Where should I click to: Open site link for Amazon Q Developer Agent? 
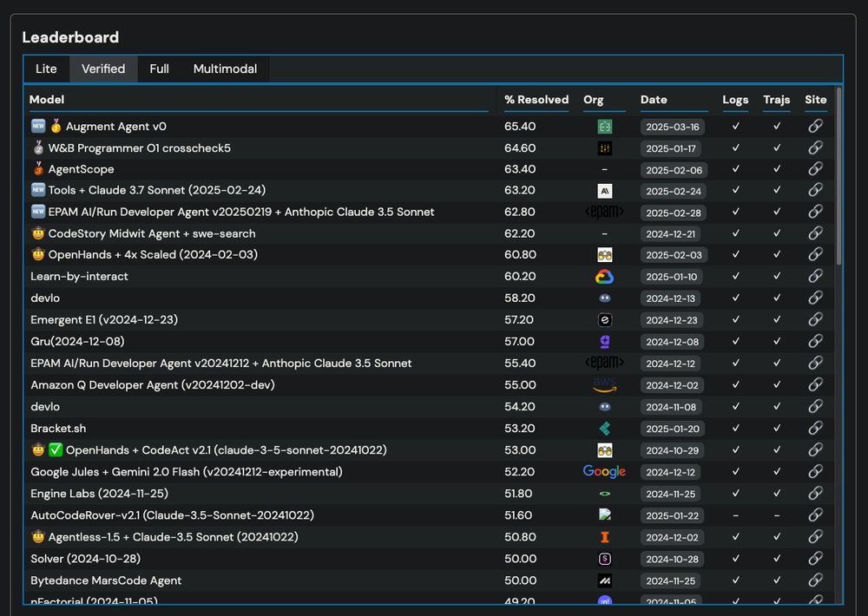tap(815, 384)
